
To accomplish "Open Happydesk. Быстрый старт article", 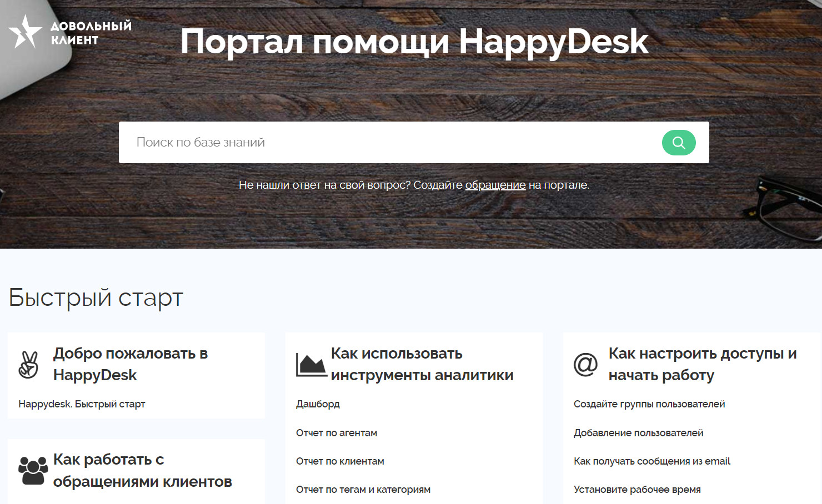I will (82, 404).
